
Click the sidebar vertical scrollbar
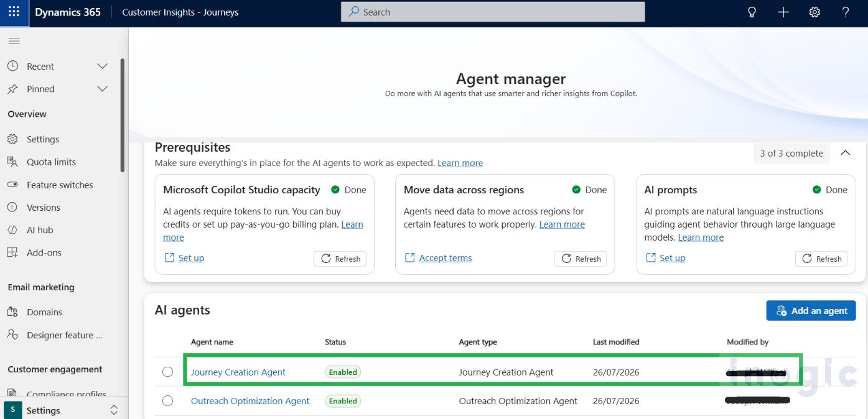(x=123, y=115)
